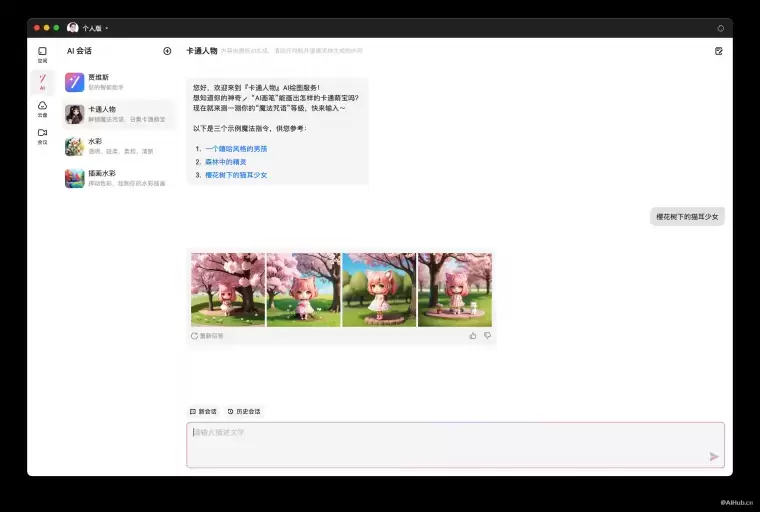The width and height of the screenshot is (760, 512).
Task: Click the thumbs up icon under images
Action: point(473,336)
